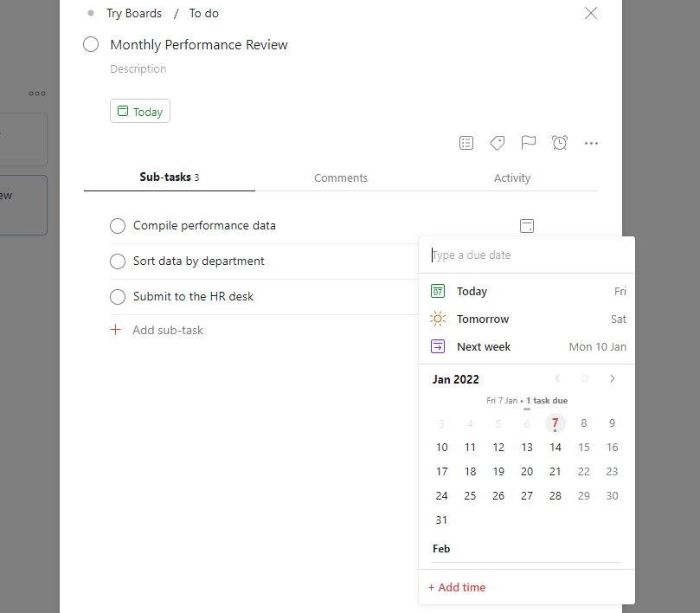
Task: Click 'Add sub-task'
Action: [168, 330]
